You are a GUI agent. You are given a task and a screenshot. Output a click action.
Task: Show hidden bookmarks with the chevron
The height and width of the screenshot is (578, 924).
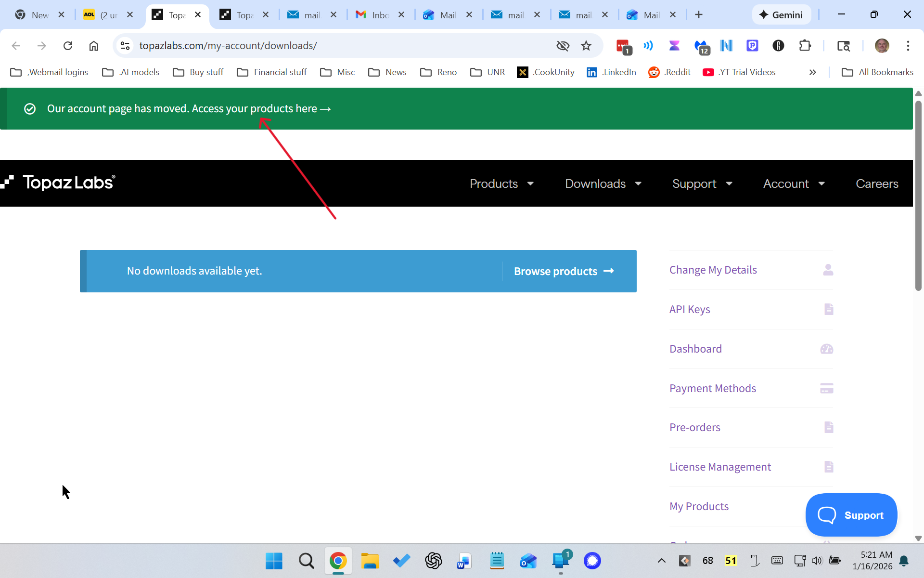tap(812, 72)
